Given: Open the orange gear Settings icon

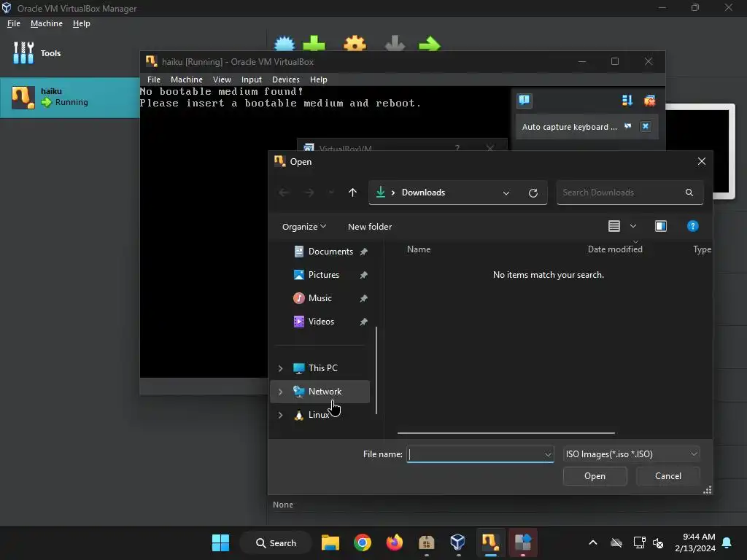Looking at the screenshot, I should click(355, 44).
